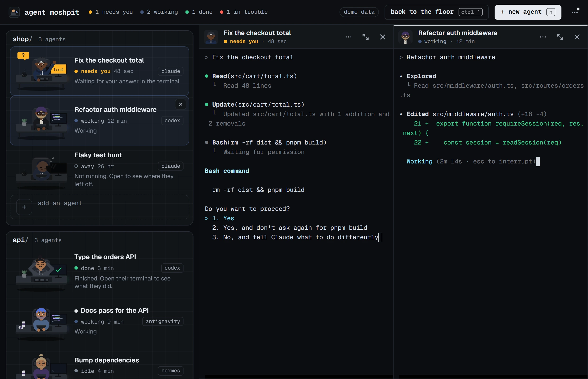Open the overflow menu in the top bar

pyautogui.click(x=575, y=12)
